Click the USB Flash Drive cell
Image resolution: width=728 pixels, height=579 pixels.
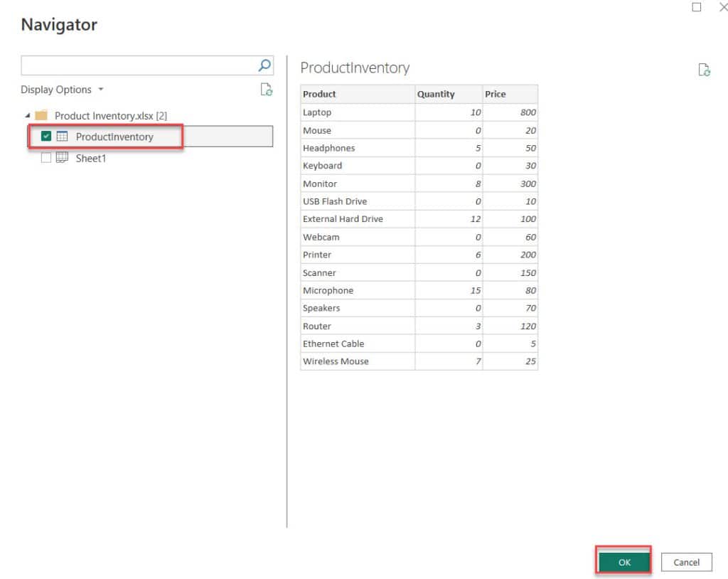tap(358, 201)
